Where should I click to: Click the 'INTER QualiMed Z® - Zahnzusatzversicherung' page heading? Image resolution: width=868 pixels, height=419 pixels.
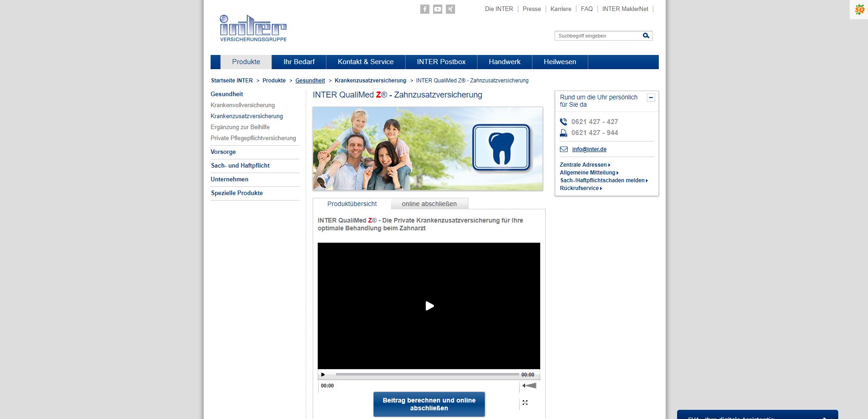[397, 95]
